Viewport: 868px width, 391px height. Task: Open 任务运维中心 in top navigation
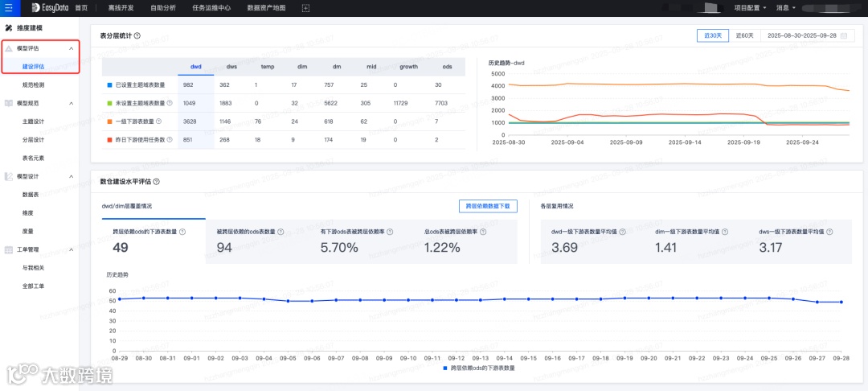[x=211, y=8]
